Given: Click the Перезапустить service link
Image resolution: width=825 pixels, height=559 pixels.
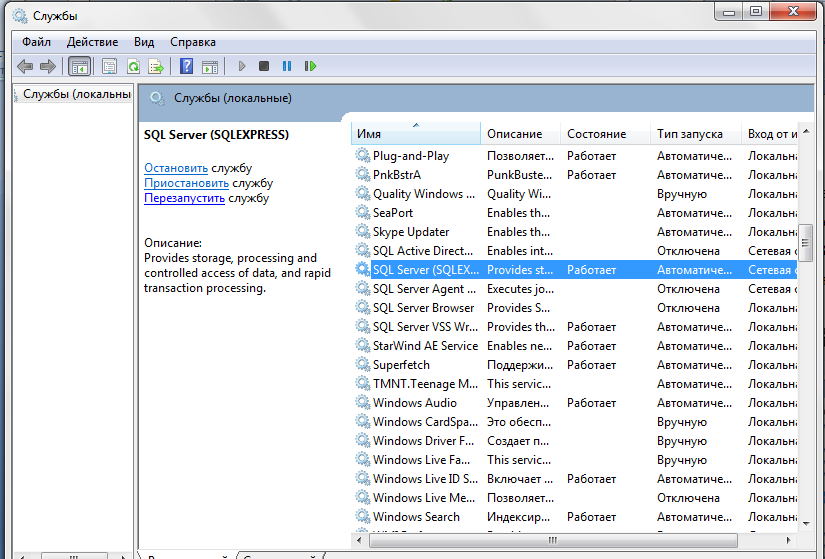Looking at the screenshot, I should [184, 198].
